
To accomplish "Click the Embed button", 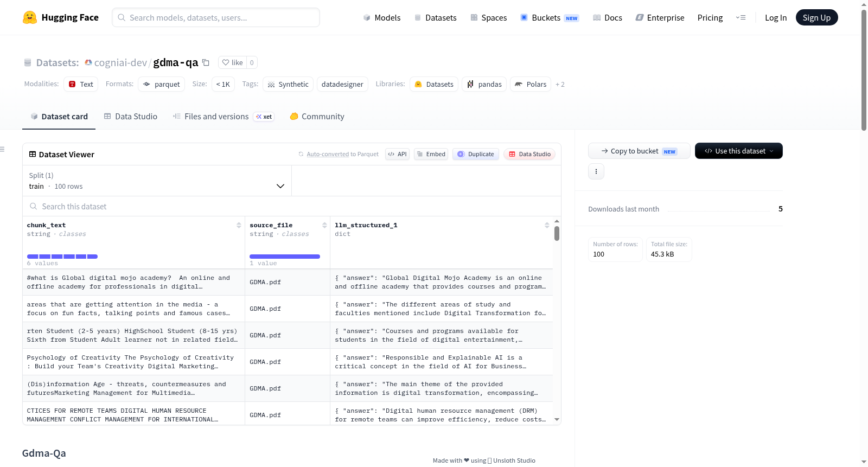I will (431, 154).
